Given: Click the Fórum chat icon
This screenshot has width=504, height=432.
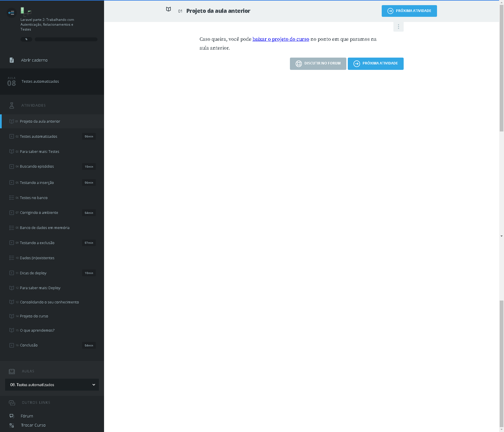Looking at the screenshot, I should (x=12, y=416).
